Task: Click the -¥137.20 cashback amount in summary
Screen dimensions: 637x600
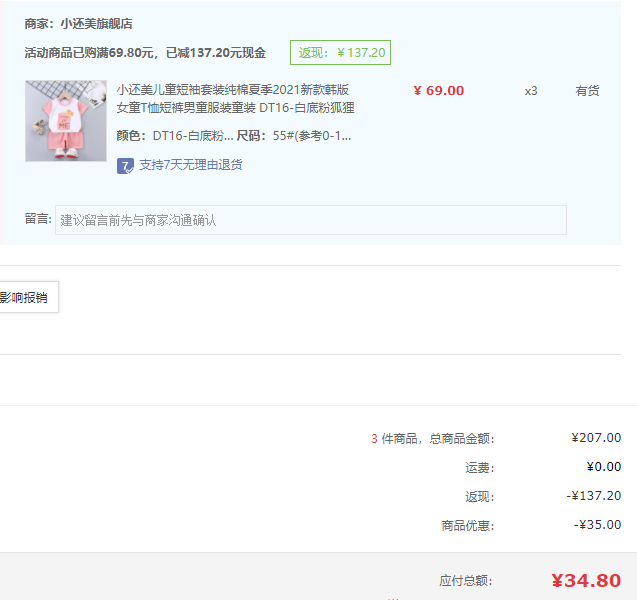Action: 593,496
